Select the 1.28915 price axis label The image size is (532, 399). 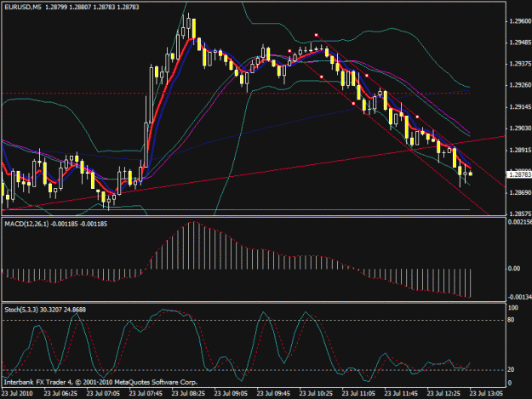pyautogui.click(x=520, y=150)
